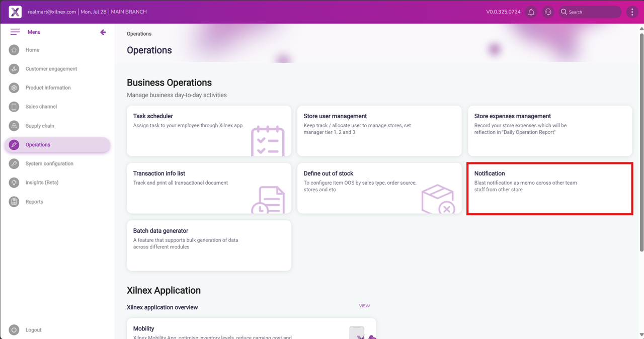644x339 pixels.
Task: Click the VIEW link for Xilnex application
Action: 364,306
